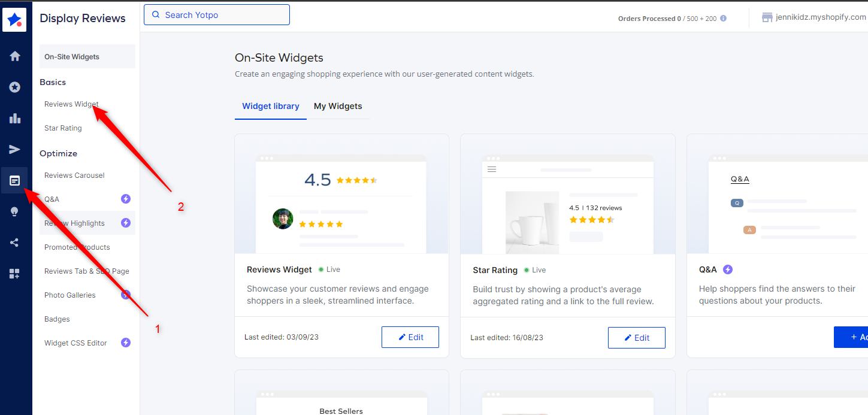Screen dimensions: 868x415
Task: Select On-Site Widgets in side menu
Action: [87, 56]
